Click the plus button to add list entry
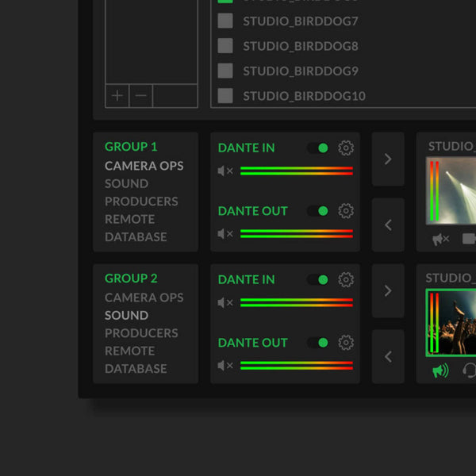476x476 pixels. coord(117,96)
